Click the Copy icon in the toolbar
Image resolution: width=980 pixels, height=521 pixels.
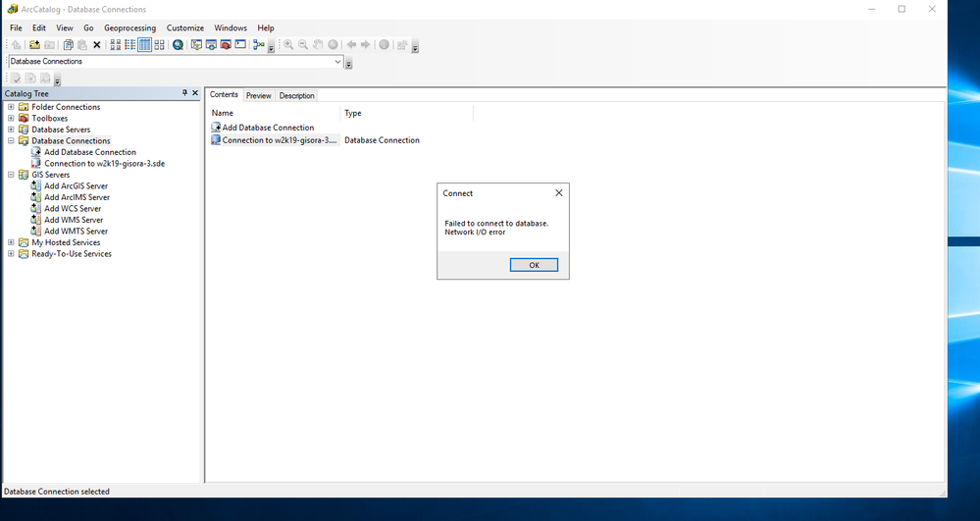pos(68,44)
